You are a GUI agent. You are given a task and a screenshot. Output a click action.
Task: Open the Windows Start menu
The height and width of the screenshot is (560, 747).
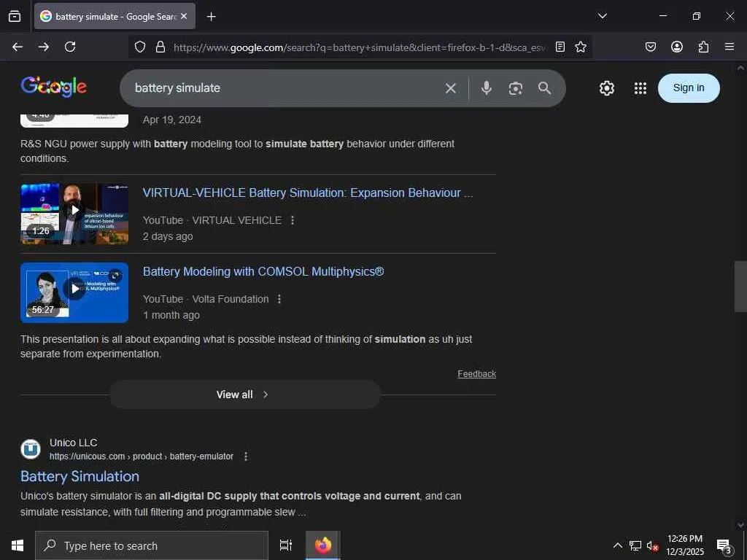tap(18, 545)
